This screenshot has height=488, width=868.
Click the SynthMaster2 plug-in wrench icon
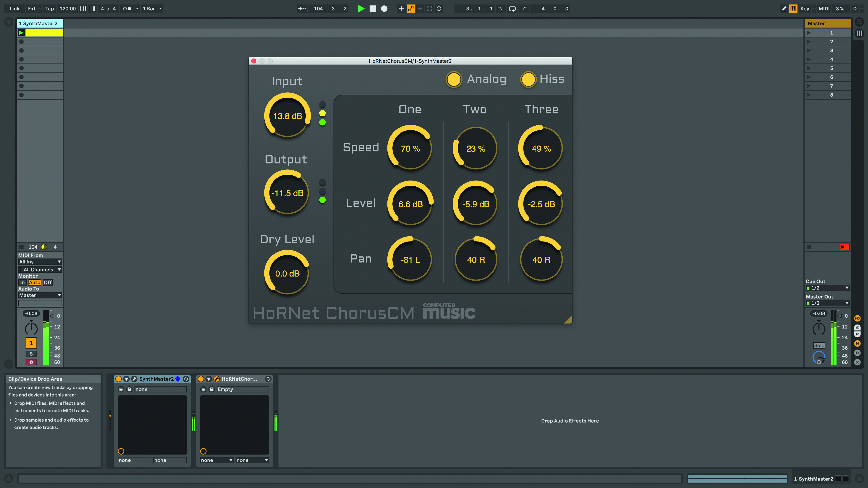click(x=134, y=379)
